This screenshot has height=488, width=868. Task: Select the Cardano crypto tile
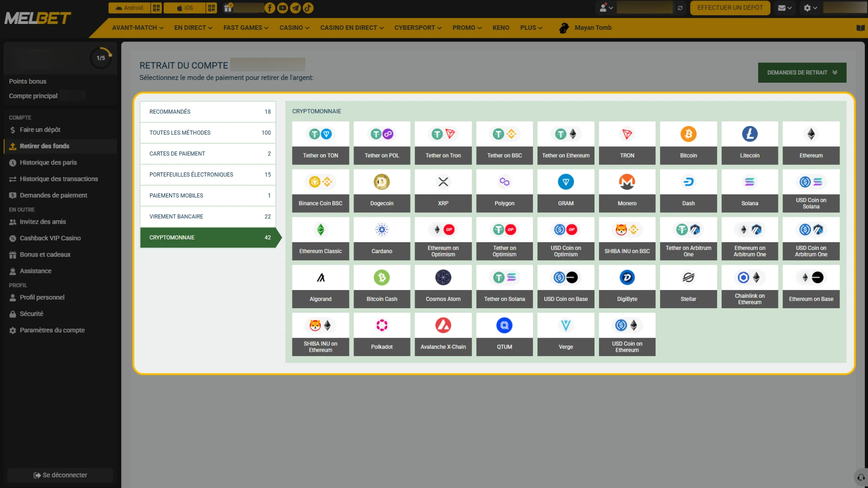(x=382, y=239)
